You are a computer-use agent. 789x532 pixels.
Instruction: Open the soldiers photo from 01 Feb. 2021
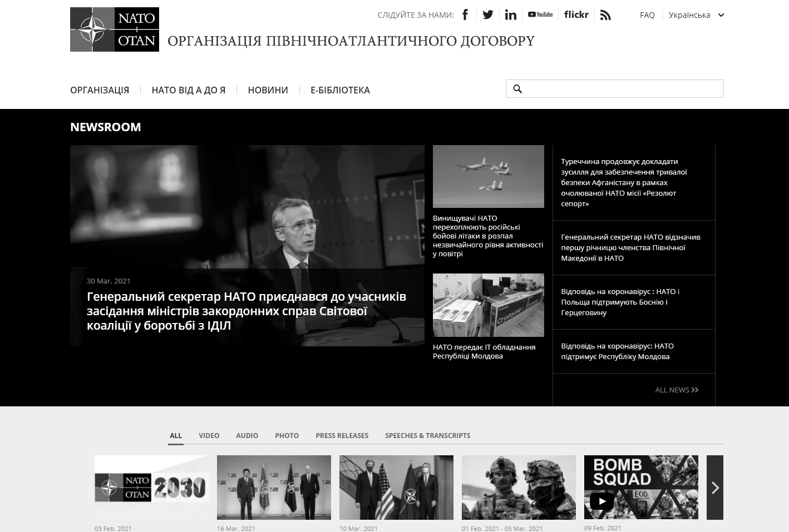[x=519, y=488]
